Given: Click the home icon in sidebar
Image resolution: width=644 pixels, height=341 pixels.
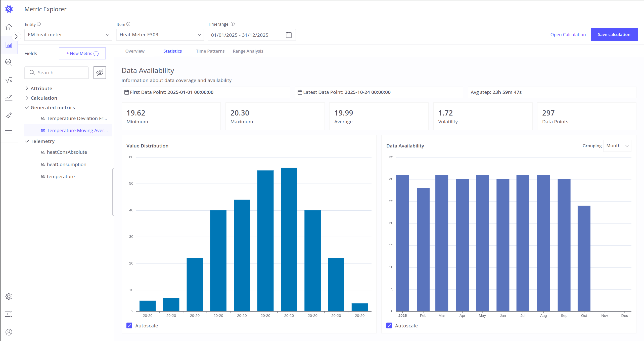Looking at the screenshot, I should [x=9, y=27].
